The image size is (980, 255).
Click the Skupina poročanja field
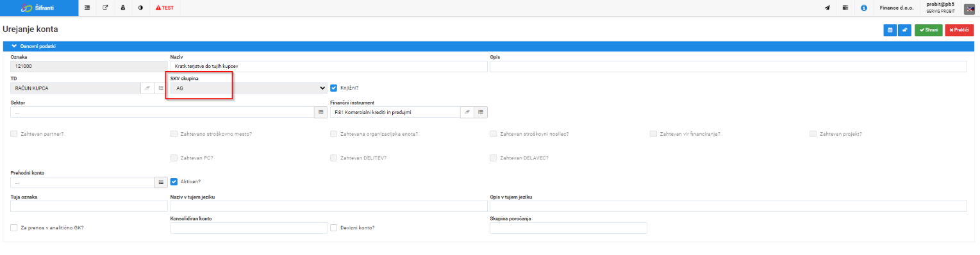(x=568, y=228)
